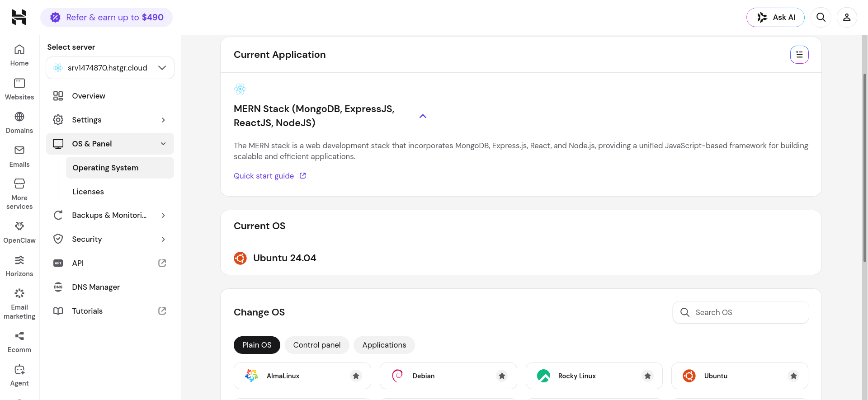
Task: Open Email marketing section
Action: pyautogui.click(x=19, y=304)
